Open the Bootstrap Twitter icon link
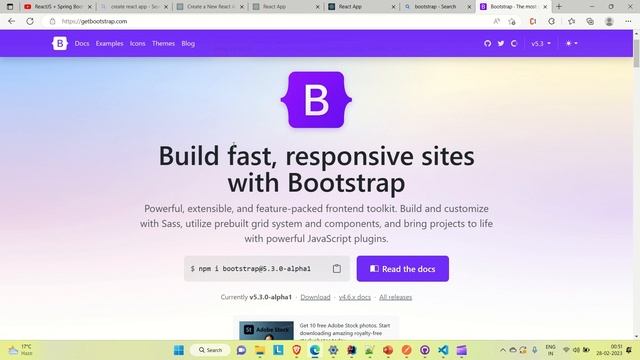This screenshot has width=640, height=360. coord(501,43)
